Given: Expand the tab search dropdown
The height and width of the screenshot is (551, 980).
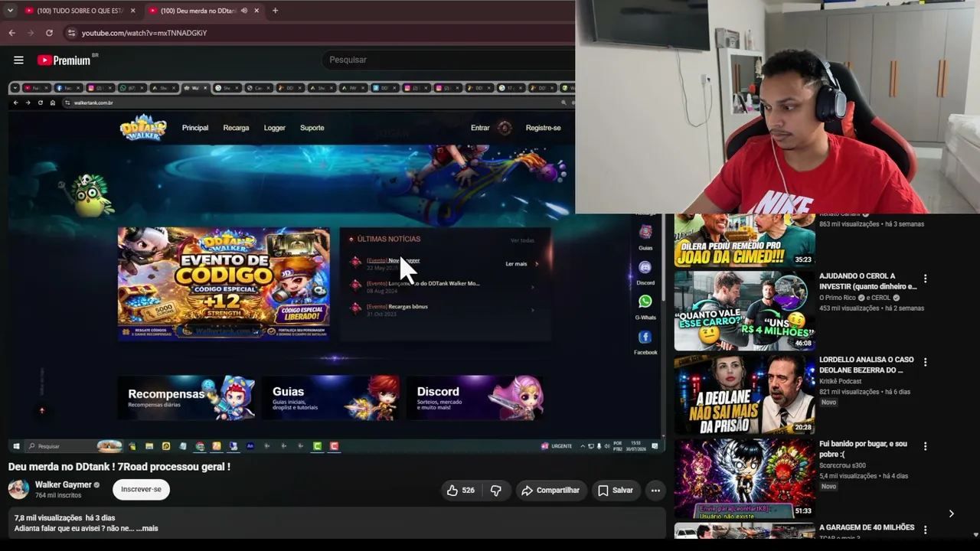Looking at the screenshot, I should [x=10, y=11].
